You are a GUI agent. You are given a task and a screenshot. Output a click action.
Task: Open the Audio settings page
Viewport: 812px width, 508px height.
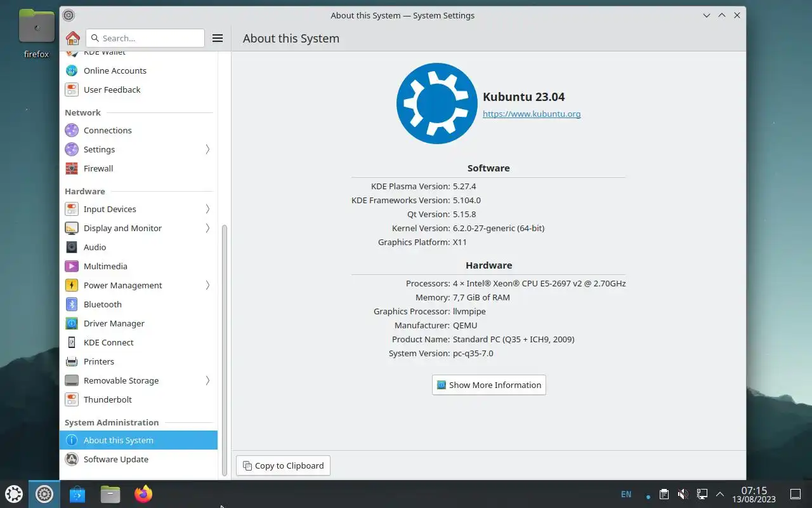click(138, 247)
